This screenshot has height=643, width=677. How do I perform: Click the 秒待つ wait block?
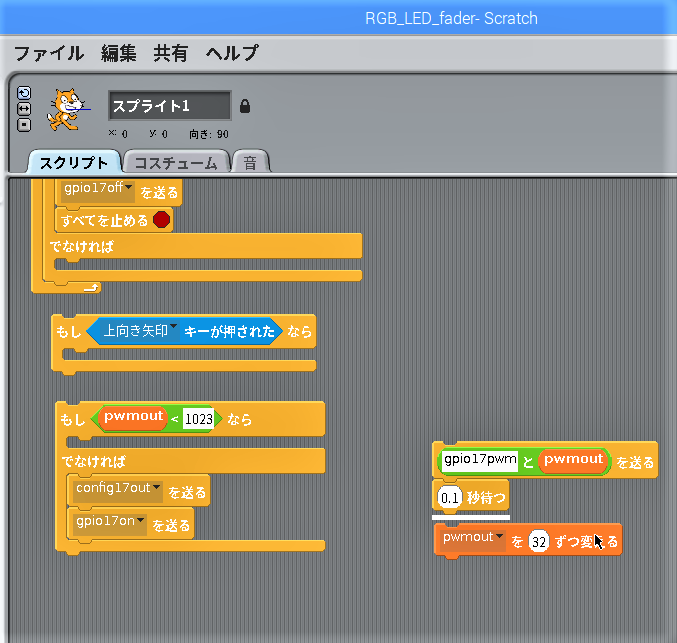tap(471, 497)
